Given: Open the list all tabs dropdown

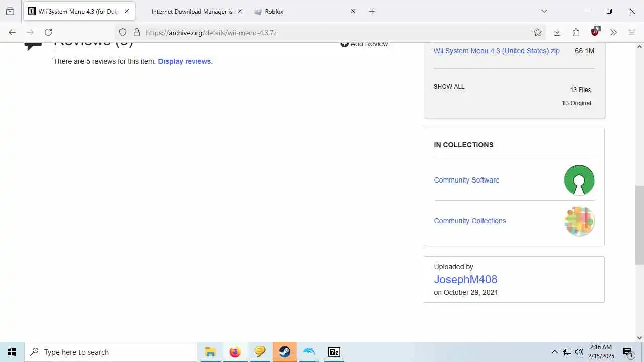Looking at the screenshot, I should click(544, 11).
